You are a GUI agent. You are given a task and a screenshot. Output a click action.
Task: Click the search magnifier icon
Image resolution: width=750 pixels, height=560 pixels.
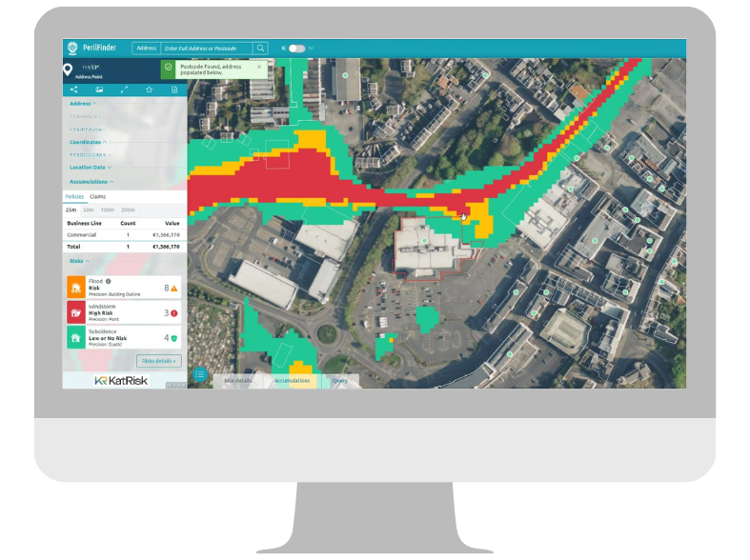pyautogui.click(x=261, y=48)
